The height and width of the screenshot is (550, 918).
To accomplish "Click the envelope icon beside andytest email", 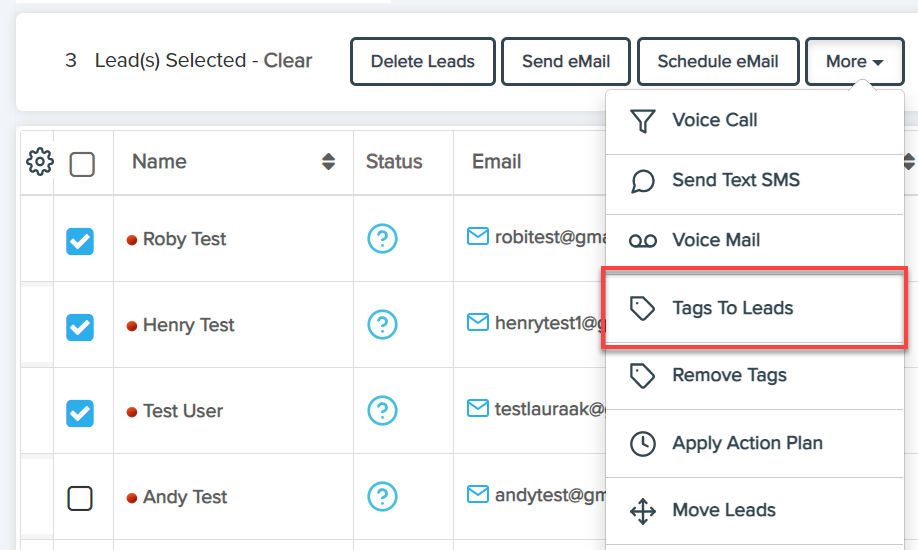I will click(x=478, y=495).
